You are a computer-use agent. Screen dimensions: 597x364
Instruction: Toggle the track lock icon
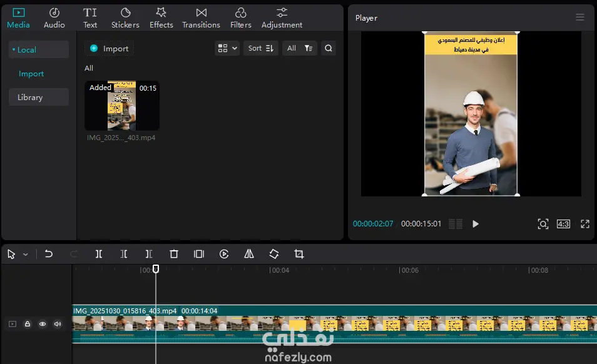point(28,324)
